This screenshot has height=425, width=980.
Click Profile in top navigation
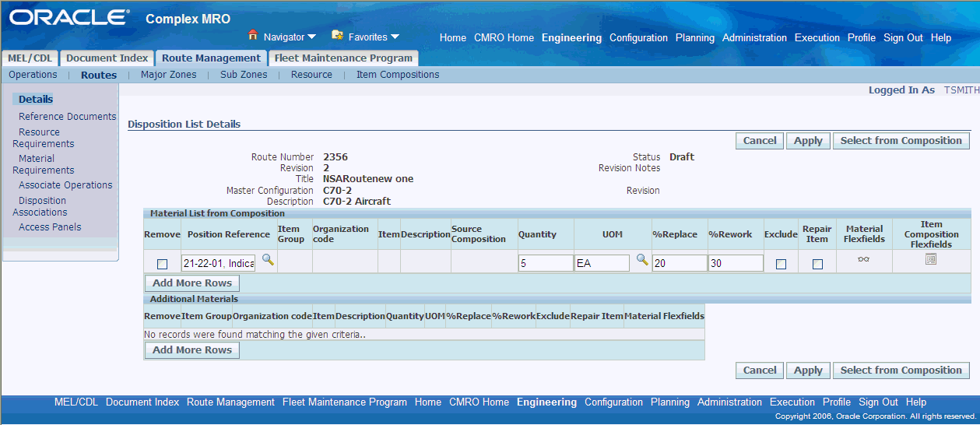[x=862, y=37]
